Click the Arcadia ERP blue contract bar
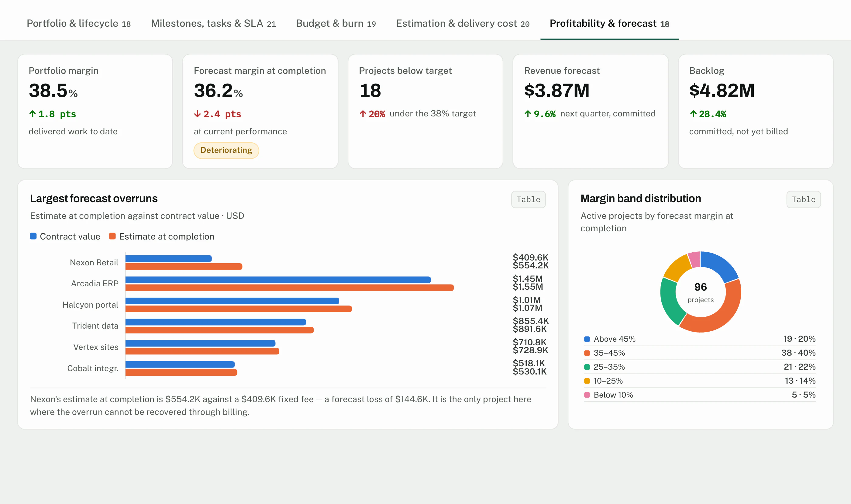The height and width of the screenshot is (504, 851). click(278, 279)
